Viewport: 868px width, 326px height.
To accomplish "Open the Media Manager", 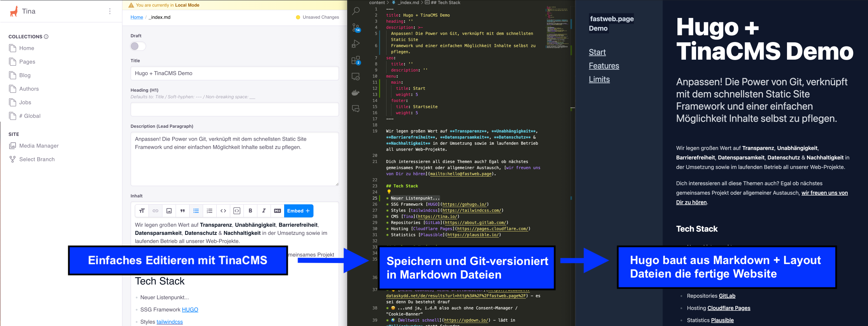I will coord(38,146).
